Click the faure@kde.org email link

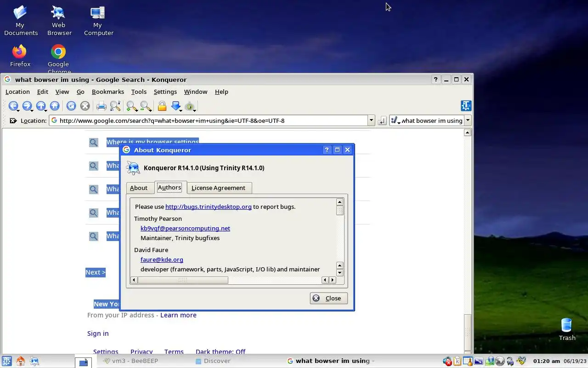(x=162, y=259)
